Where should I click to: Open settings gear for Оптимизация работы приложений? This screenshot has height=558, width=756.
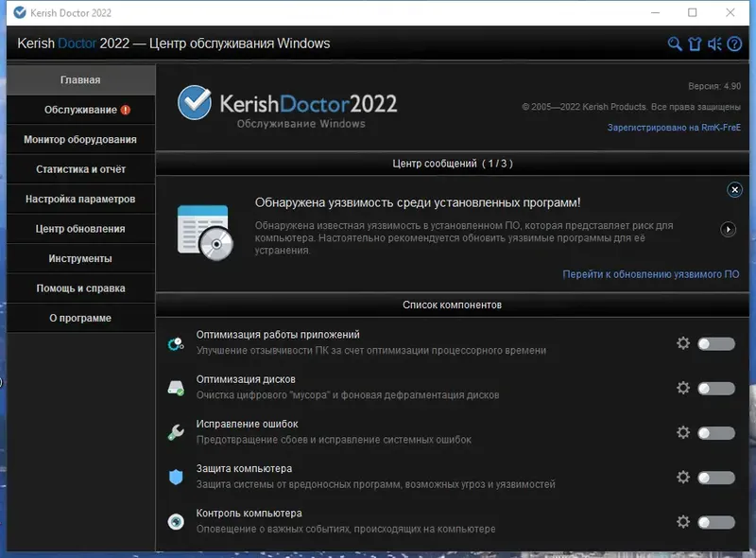683,343
